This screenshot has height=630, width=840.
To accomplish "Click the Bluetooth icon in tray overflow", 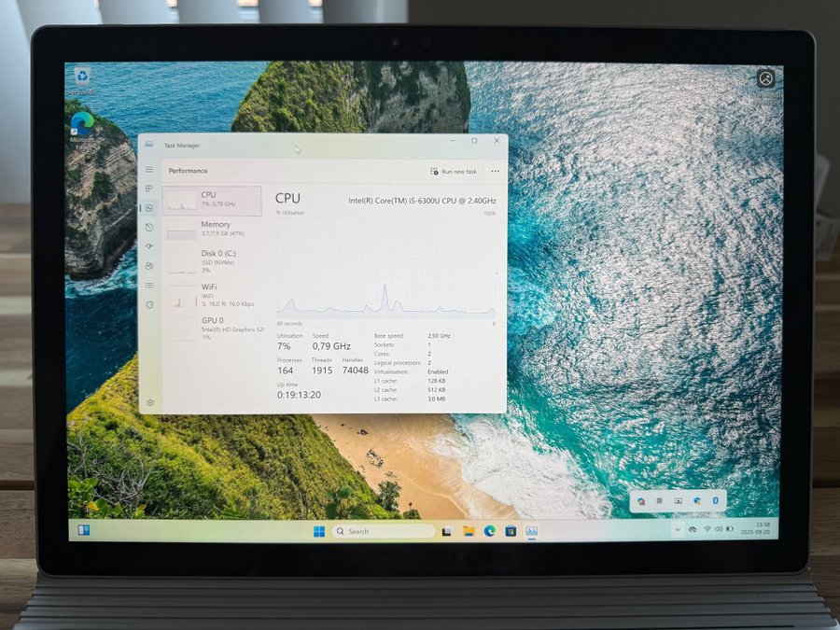I will point(715,500).
